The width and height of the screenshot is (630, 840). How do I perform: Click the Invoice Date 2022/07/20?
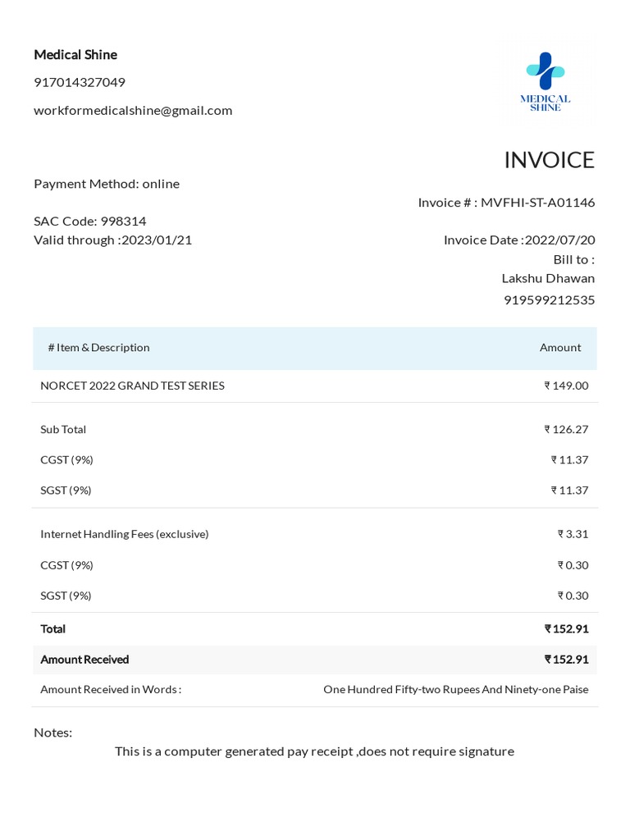tap(559, 240)
